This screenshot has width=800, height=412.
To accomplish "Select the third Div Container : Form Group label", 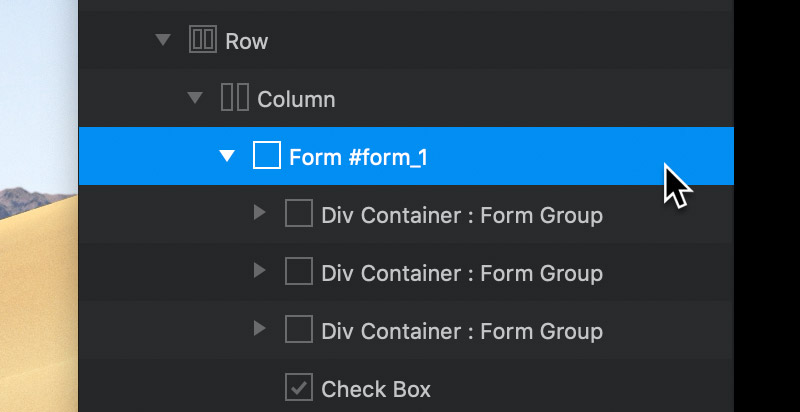I will tap(462, 331).
